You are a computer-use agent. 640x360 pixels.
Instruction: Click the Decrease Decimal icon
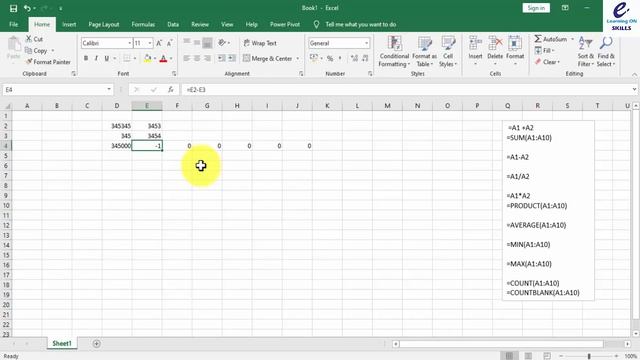coord(365,58)
